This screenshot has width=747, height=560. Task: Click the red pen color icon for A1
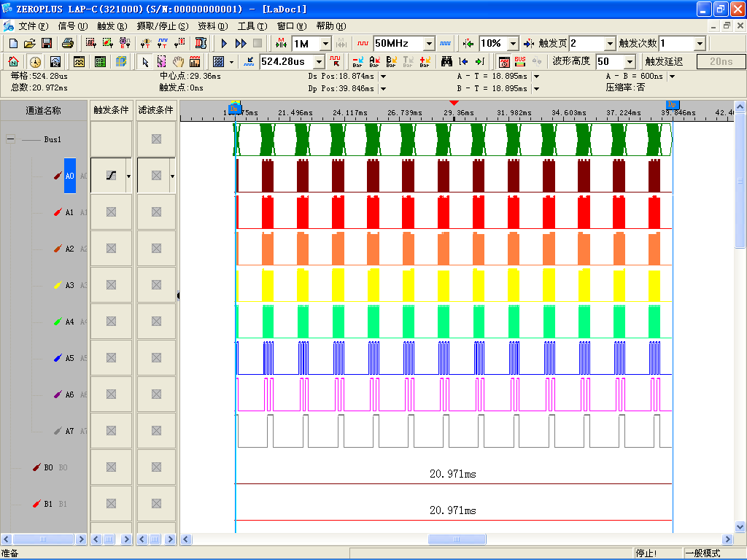pyautogui.click(x=57, y=212)
